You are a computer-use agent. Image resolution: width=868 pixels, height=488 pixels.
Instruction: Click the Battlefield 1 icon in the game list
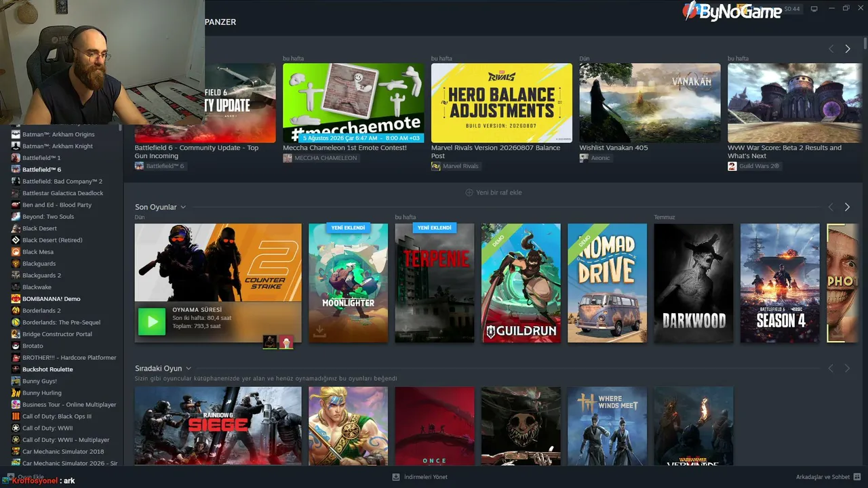point(16,158)
